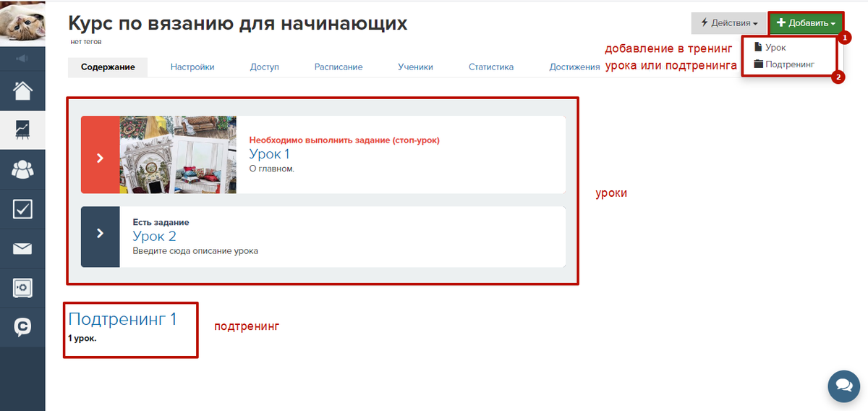Open the mail envelope icon in sidebar
The width and height of the screenshot is (868, 411).
pyautogui.click(x=22, y=249)
